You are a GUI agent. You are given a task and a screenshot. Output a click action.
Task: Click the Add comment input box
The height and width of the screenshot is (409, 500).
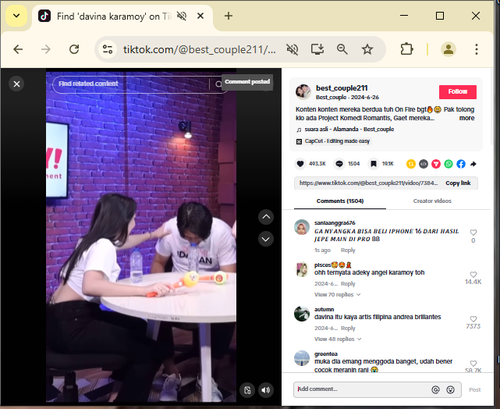click(362, 389)
